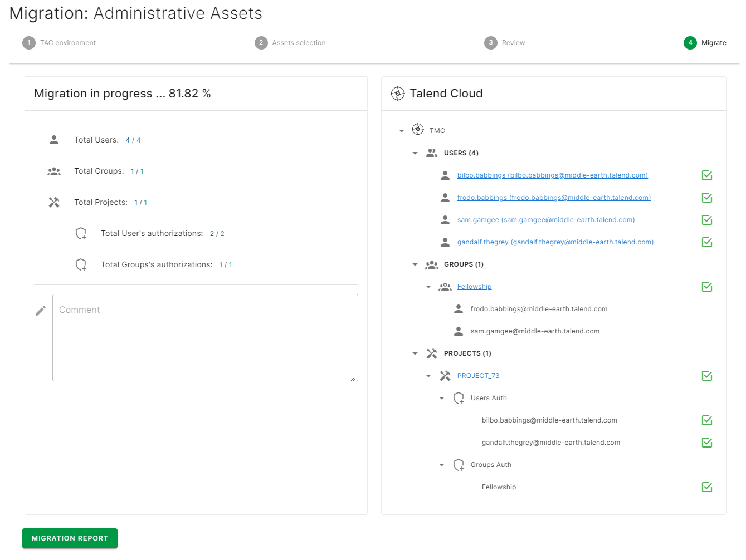Click the Talend Cloud compass icon in panel header

coord(398,94)
